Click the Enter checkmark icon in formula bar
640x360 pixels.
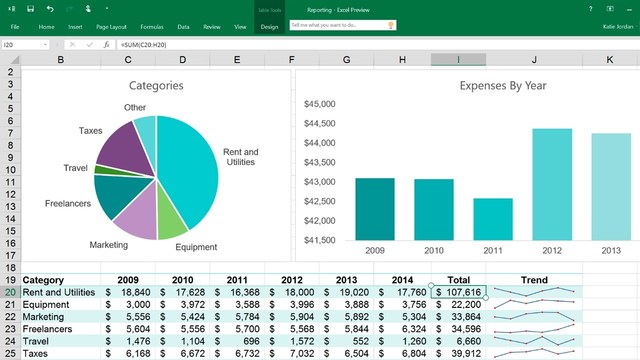89,44
